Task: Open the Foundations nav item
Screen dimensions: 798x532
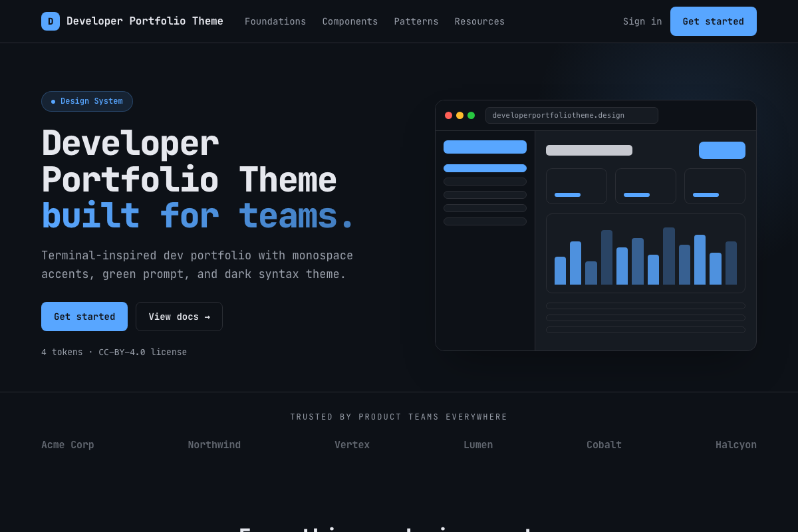Action: pyautogui.click(x=275, y=21)
